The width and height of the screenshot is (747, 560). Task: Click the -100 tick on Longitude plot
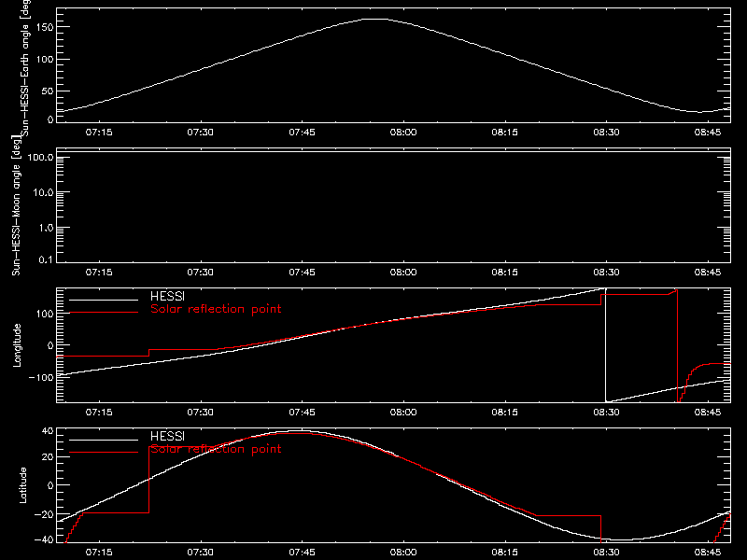[41, 378]
